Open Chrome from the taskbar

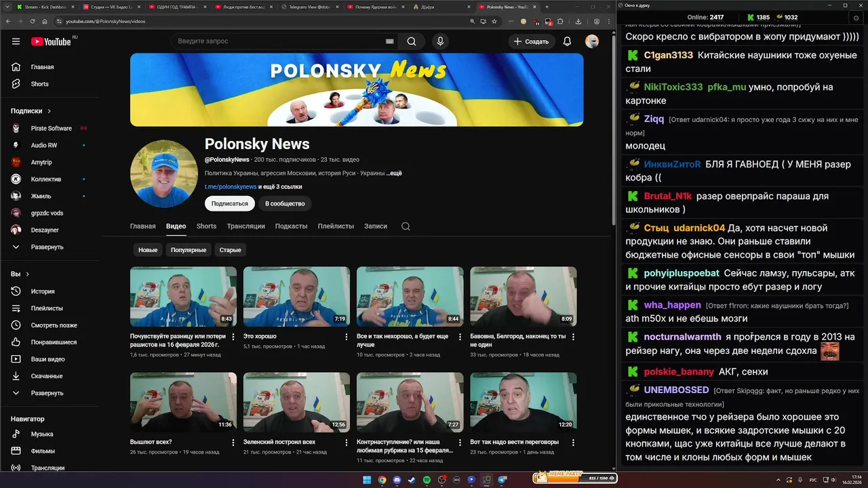tap(382, 480)
